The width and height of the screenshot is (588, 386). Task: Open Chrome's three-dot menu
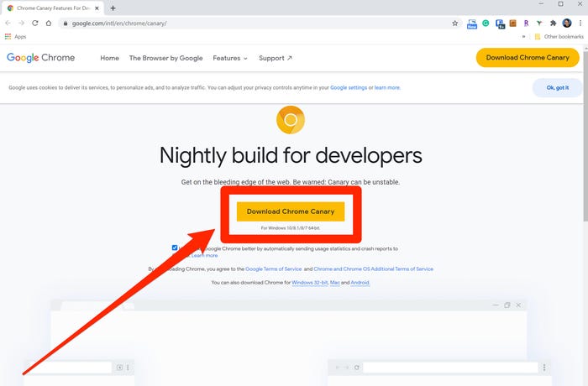pyautogui.click(x=580, y=23)
